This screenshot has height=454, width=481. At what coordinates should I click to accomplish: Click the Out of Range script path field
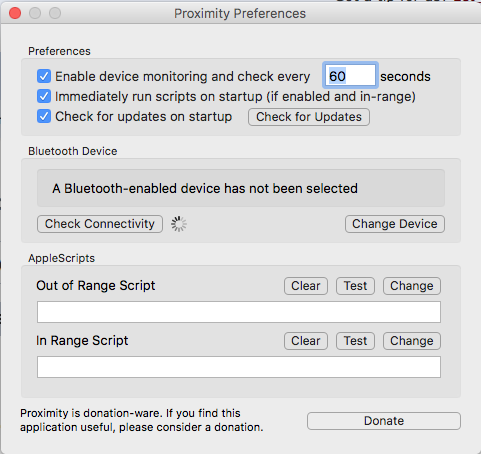coord(239,312)
